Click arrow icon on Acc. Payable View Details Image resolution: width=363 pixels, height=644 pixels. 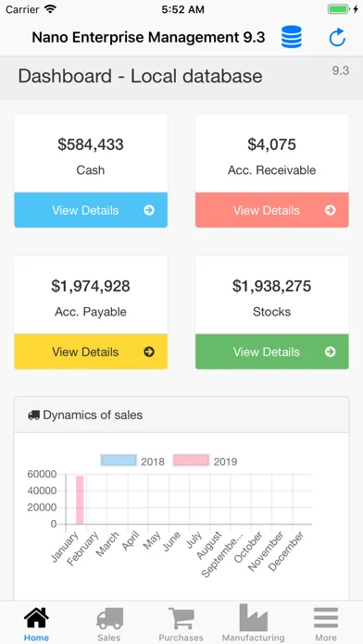[x=149, y=352]
